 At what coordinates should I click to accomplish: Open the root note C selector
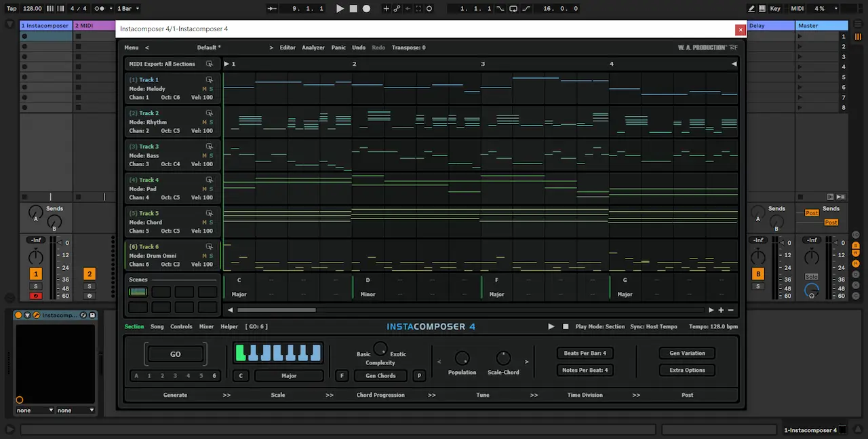click(240, 375)
